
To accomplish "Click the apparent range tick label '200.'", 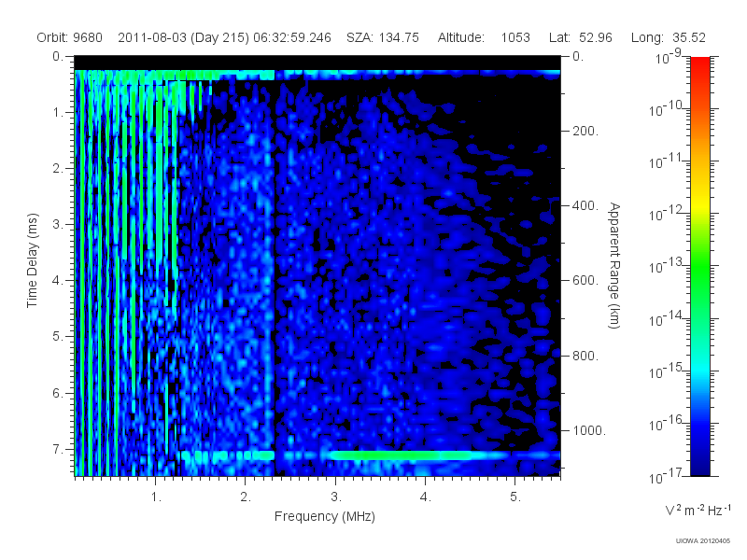I will (585, 131).
